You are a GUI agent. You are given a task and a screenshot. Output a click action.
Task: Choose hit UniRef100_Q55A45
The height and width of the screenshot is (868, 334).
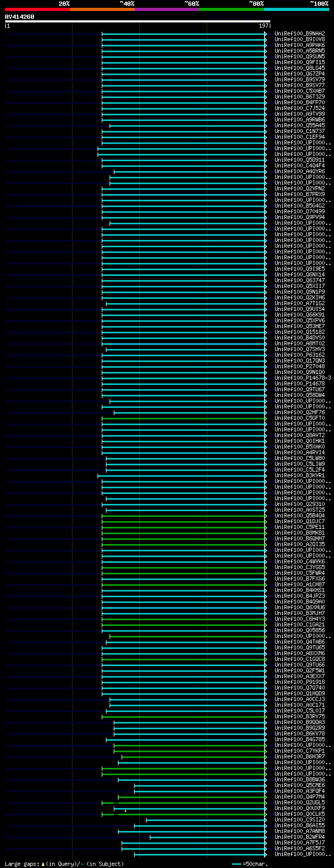point(300,125)
